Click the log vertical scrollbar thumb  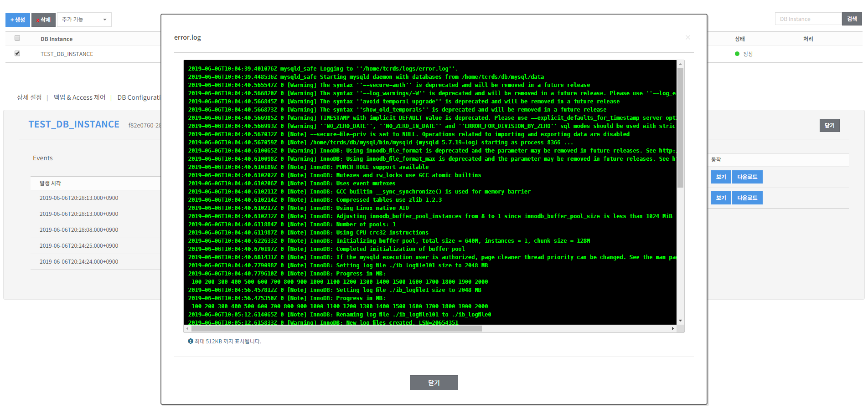tap(680, 127)
